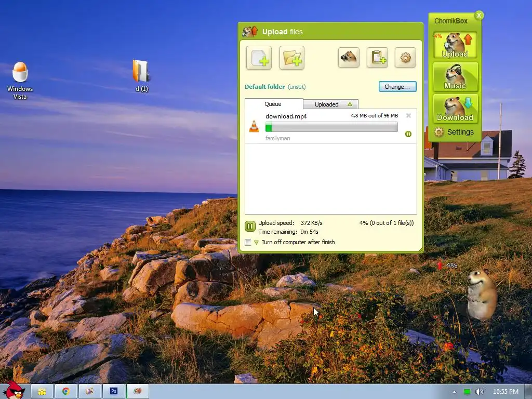This screenshot has height=399, width=532.
Task: Open Settings in ChomikBox panel
Action: click(454, 132)
